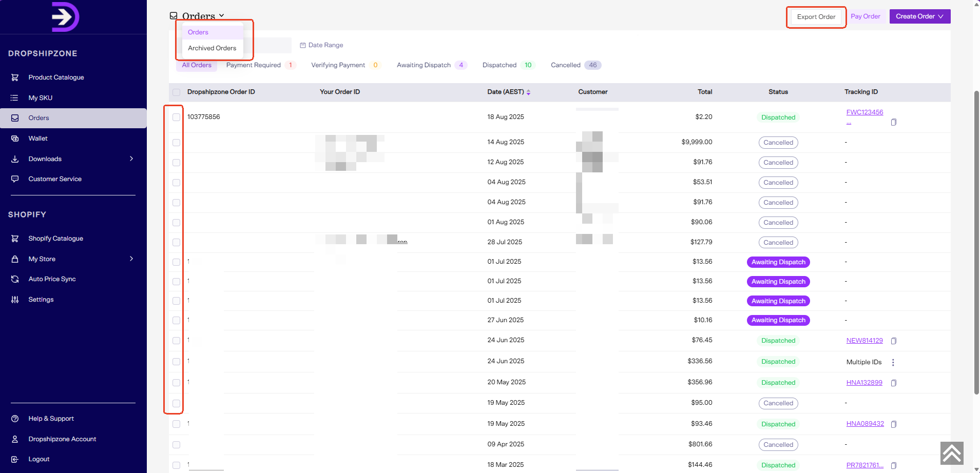Screen dimensions: 980x473
Task: Sort orders using the Date (AEST) arrows
Action: [528, 92]
